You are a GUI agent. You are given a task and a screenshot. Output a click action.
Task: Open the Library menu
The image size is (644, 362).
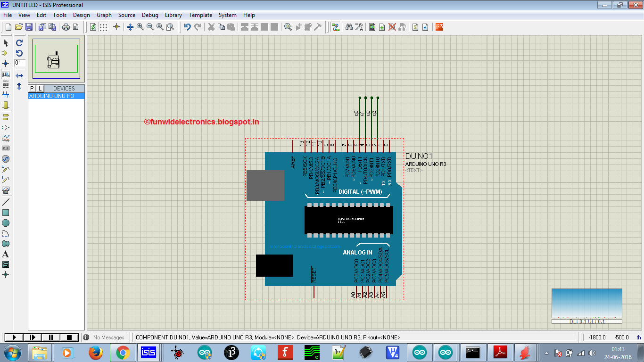(173, 15)
